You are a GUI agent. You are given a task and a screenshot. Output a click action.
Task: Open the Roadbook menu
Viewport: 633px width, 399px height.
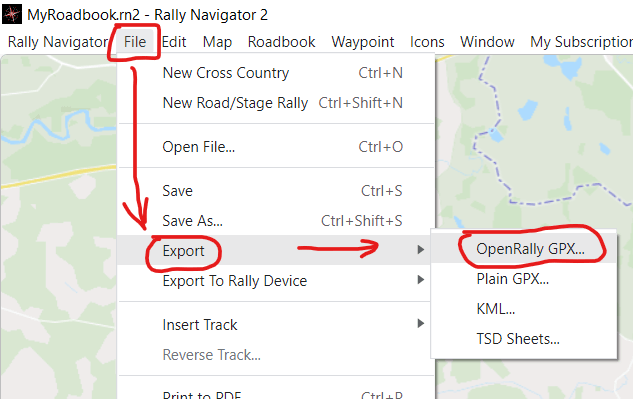click(281, 42)
